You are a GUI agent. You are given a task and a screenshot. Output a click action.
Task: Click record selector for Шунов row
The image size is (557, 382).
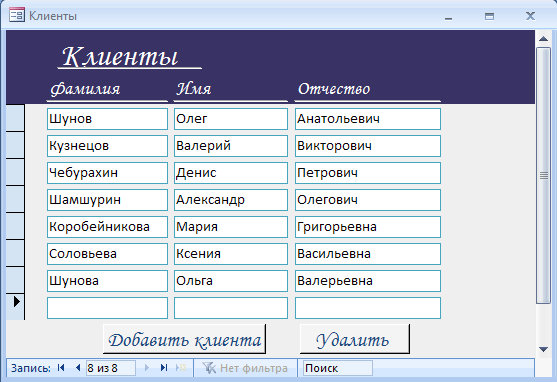(15, 118)
